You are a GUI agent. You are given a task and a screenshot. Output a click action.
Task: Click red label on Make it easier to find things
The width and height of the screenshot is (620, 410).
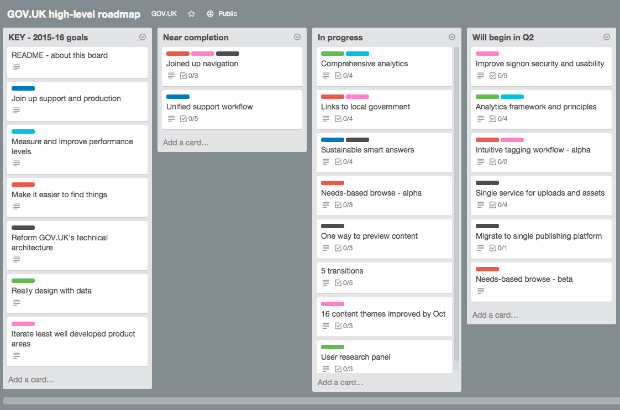click(23, 184)
